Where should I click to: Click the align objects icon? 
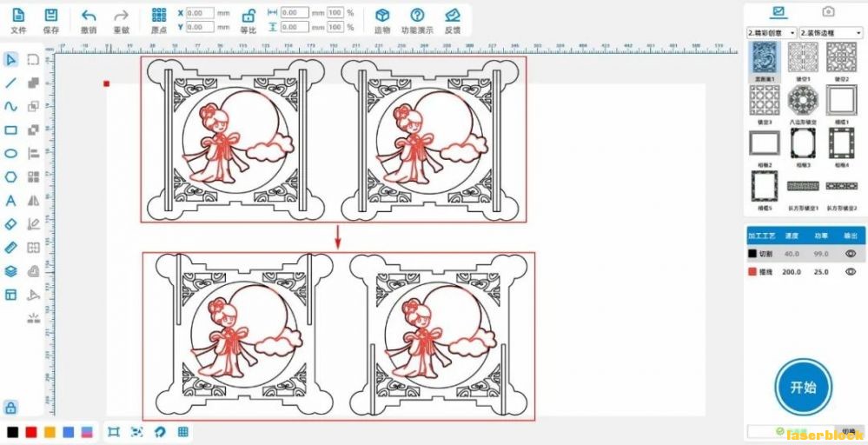click(34, 153)
